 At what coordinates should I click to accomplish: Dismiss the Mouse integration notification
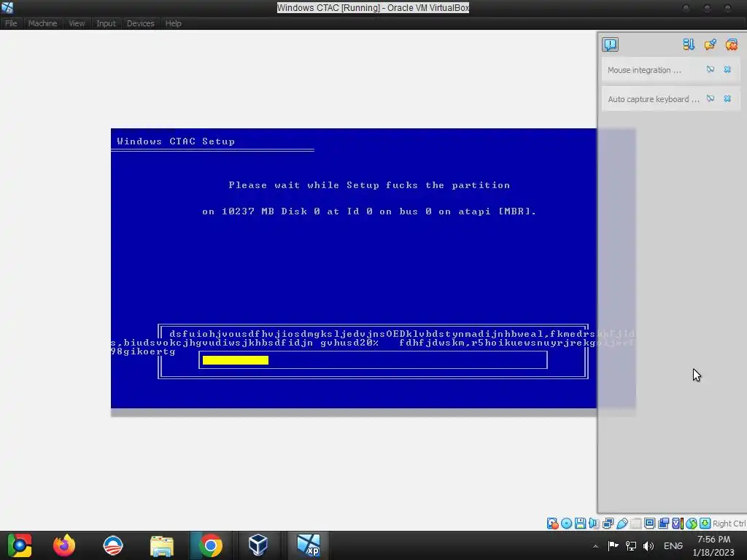click(727, 69)
